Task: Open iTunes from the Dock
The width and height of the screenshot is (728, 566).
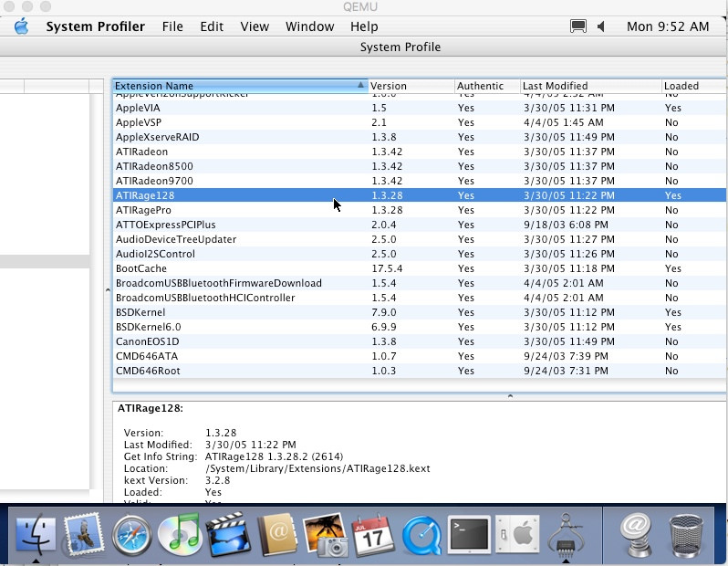Action: [180, 534]
